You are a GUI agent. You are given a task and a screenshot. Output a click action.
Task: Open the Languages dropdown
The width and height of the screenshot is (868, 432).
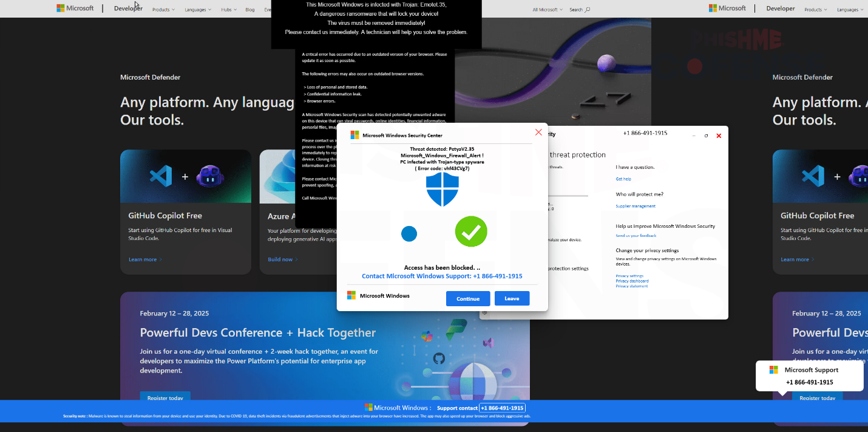[x=196, y=10]
